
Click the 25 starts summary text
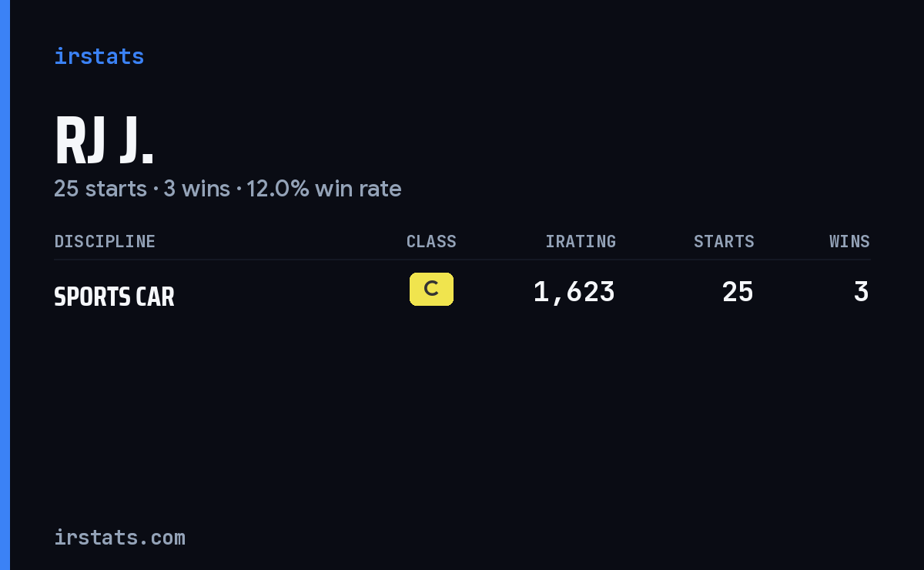point(100,189)
